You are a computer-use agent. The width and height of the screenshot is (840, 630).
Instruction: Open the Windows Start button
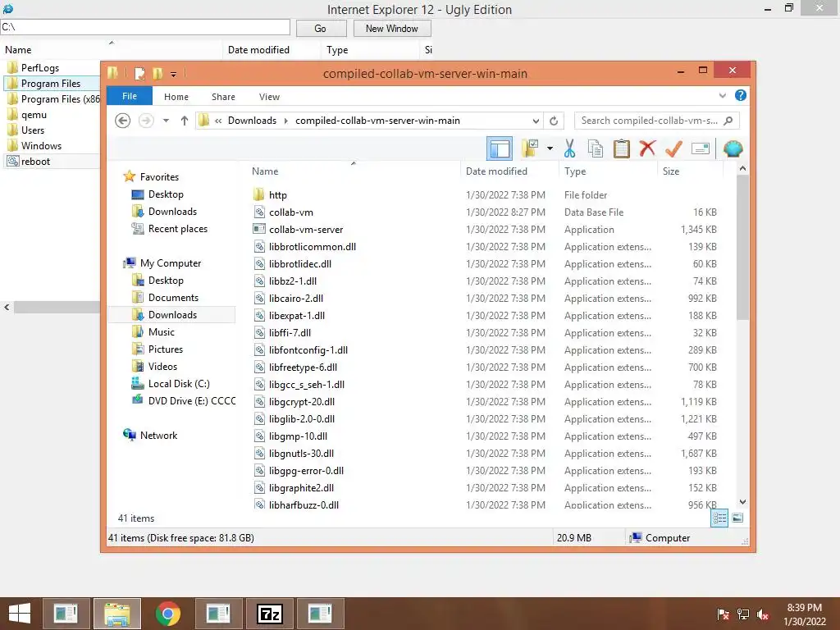click(20, 614)
